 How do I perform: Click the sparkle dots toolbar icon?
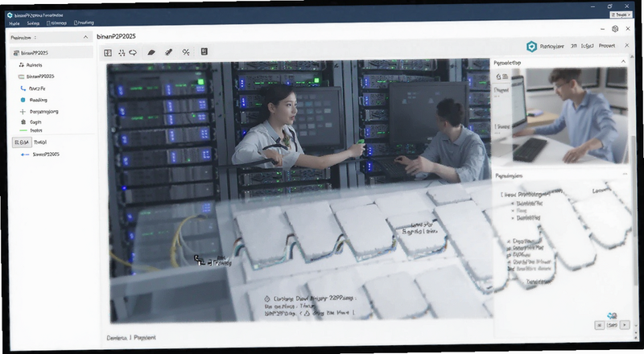[x=122, y=52]
